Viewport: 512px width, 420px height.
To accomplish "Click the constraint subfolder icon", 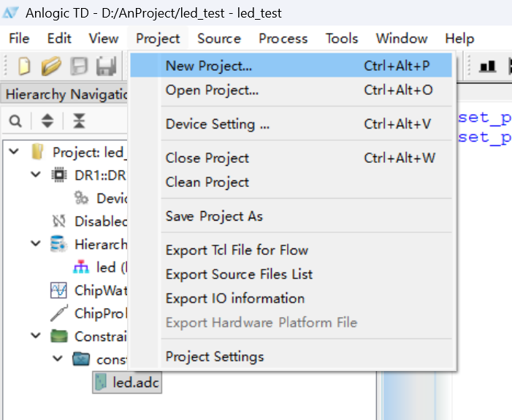I will [81, 359].
